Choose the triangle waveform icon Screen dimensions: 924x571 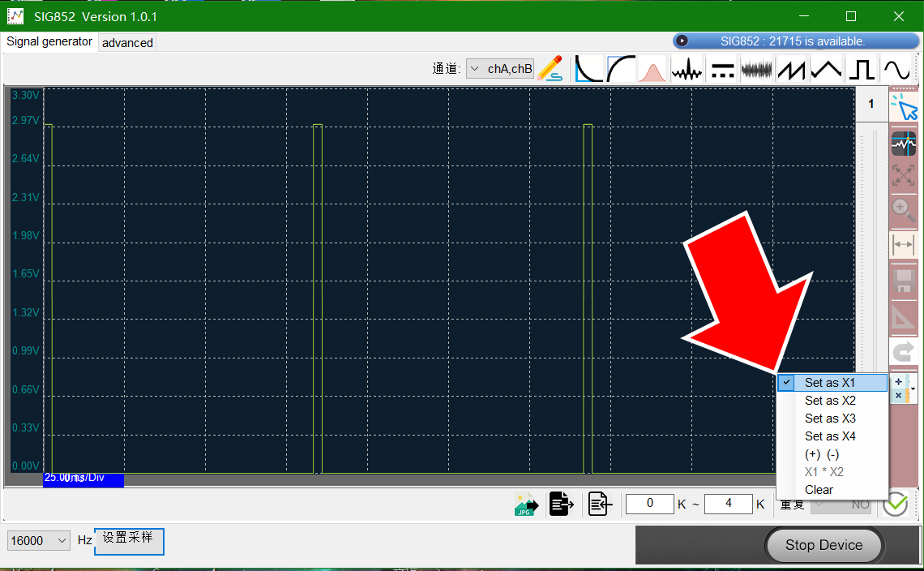pos(826,69)
